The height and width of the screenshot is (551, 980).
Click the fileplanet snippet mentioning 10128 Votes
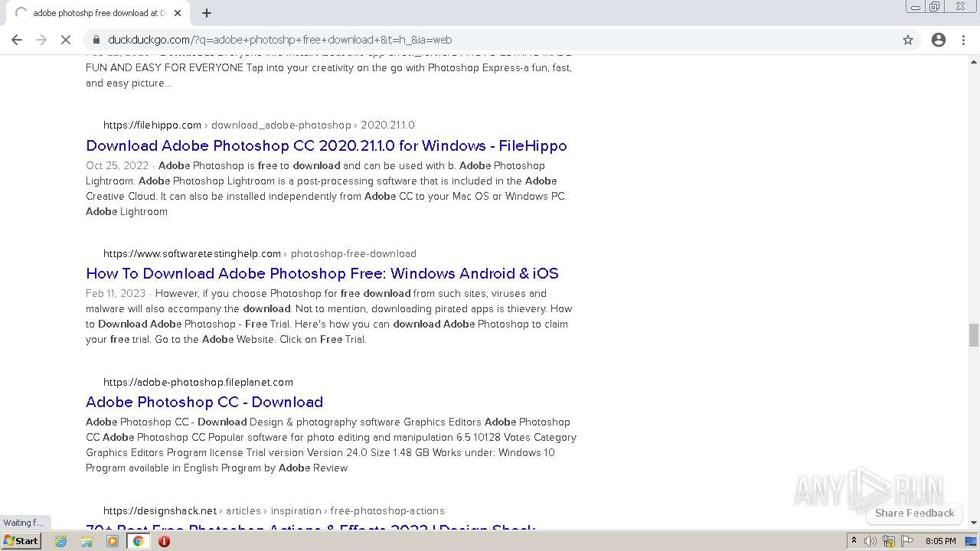(331, 445)
